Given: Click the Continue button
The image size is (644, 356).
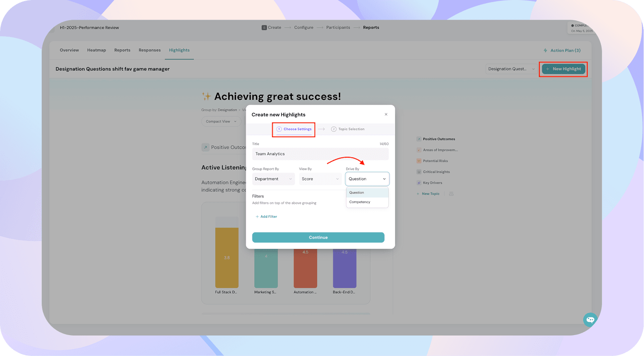Looking at the screenshot, I should tap(318, 237).
